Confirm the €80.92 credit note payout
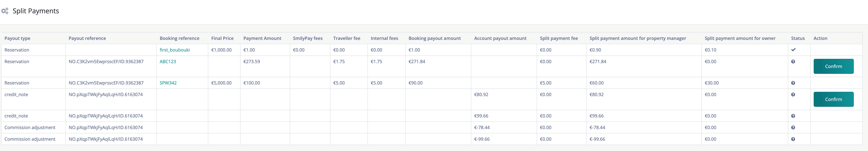Screen dimensions: 868x151 pos(833,99)
